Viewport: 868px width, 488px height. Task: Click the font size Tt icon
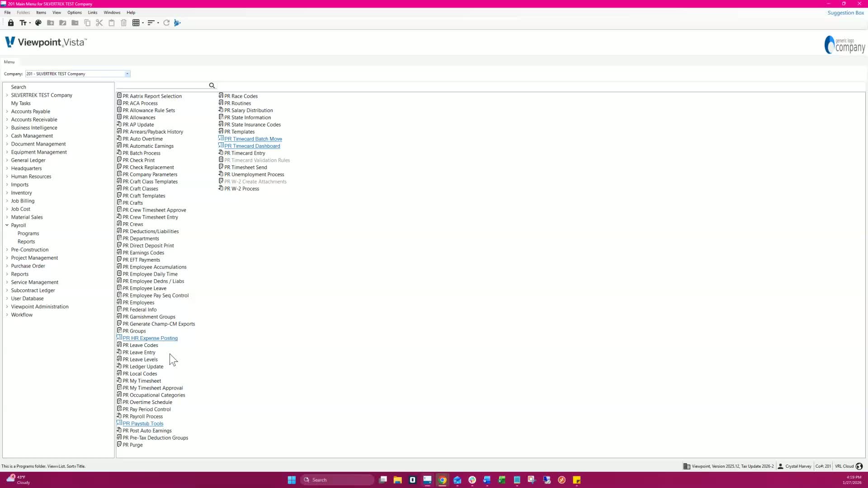click(23, 23)
